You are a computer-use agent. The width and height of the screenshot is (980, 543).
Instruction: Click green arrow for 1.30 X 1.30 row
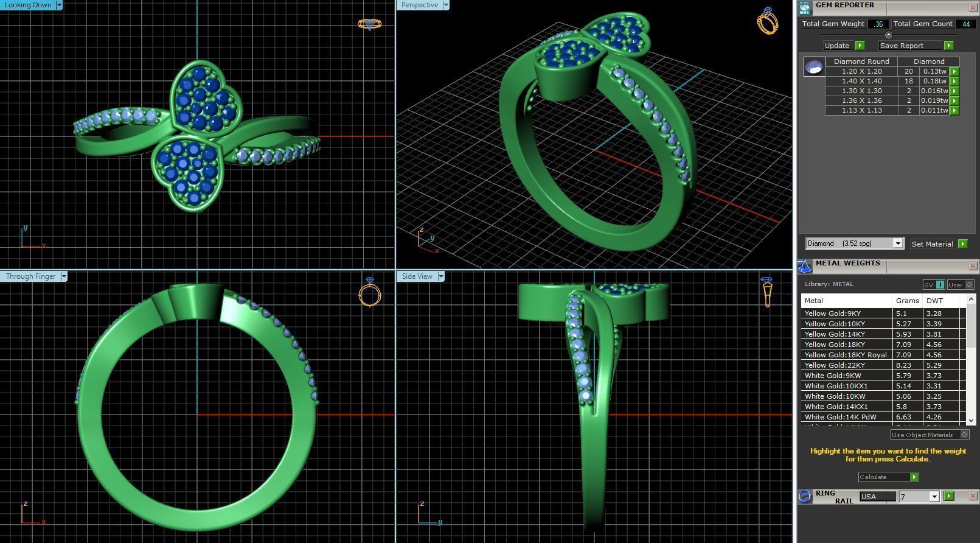(x=954, y=91)
